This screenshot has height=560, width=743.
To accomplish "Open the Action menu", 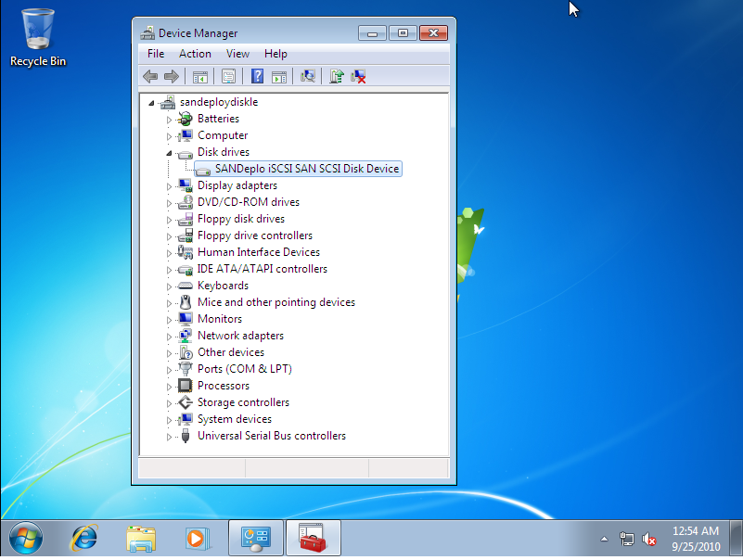I will pyautogui.click(x=195, y=54).
